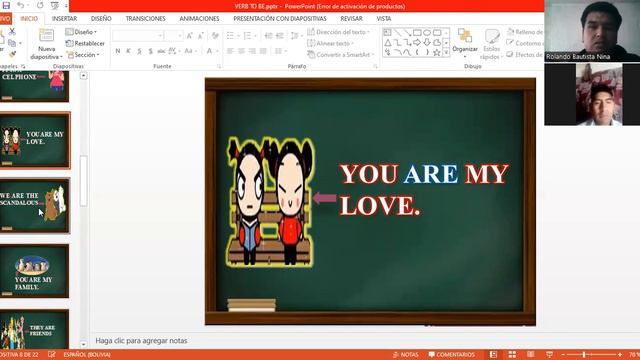Screen dimensions: 640x360
Task: Decrease font size with the smaller A
Action: pyautogui.click(x=200, y=36)
